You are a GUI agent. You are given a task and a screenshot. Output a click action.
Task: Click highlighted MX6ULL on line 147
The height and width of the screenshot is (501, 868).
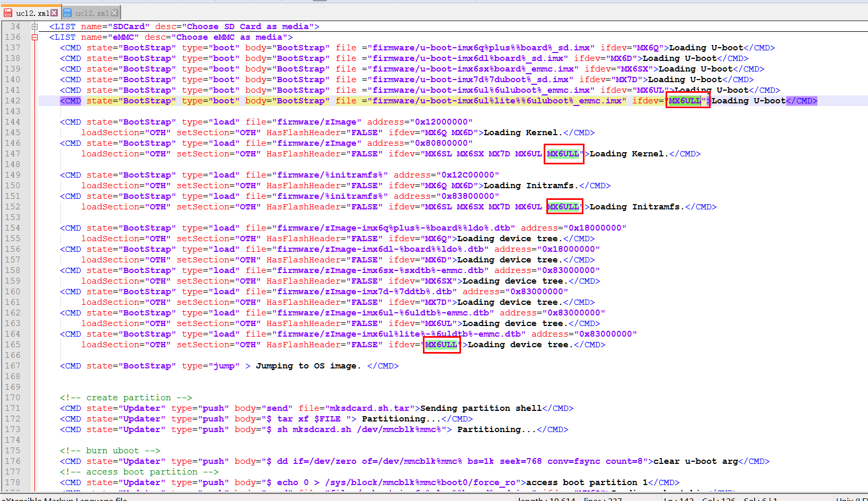563,154
